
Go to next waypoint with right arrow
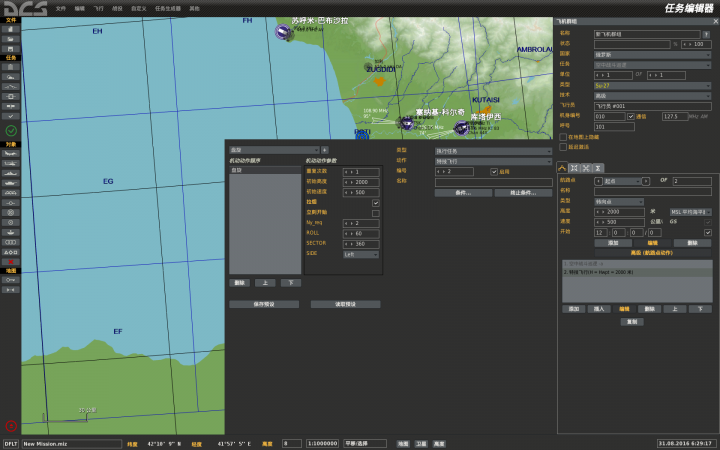646,181
